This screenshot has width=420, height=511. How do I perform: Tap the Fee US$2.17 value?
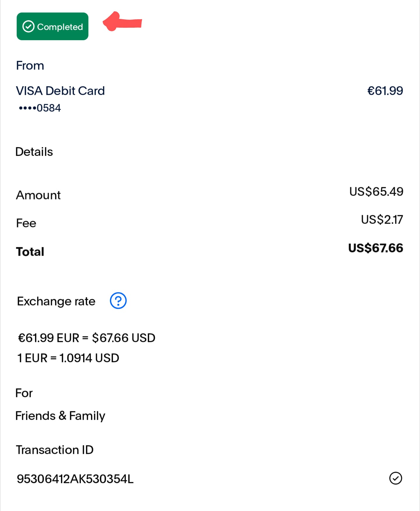click(x=382, y=219)
